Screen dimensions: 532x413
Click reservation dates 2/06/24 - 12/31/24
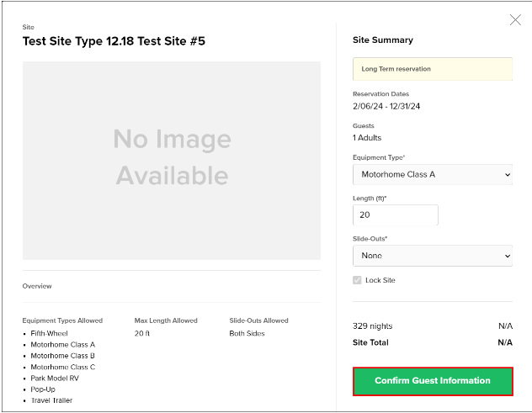click(386, 107)
